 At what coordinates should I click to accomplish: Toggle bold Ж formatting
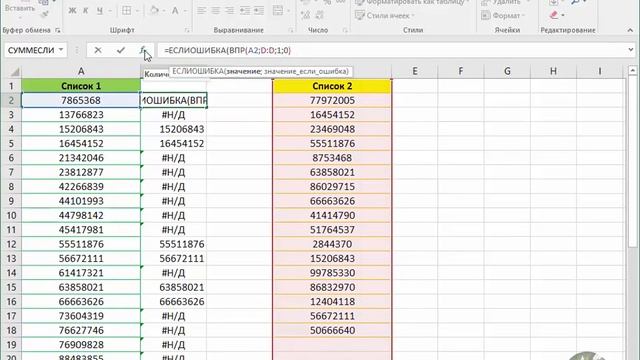tap(72, 11)
